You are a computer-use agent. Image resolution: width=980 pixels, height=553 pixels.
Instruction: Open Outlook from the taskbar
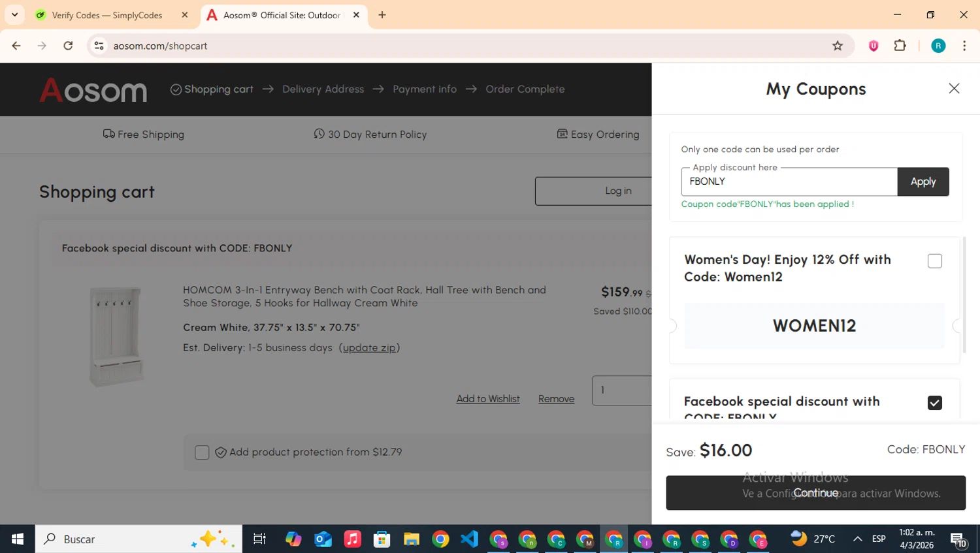point(323,539)
